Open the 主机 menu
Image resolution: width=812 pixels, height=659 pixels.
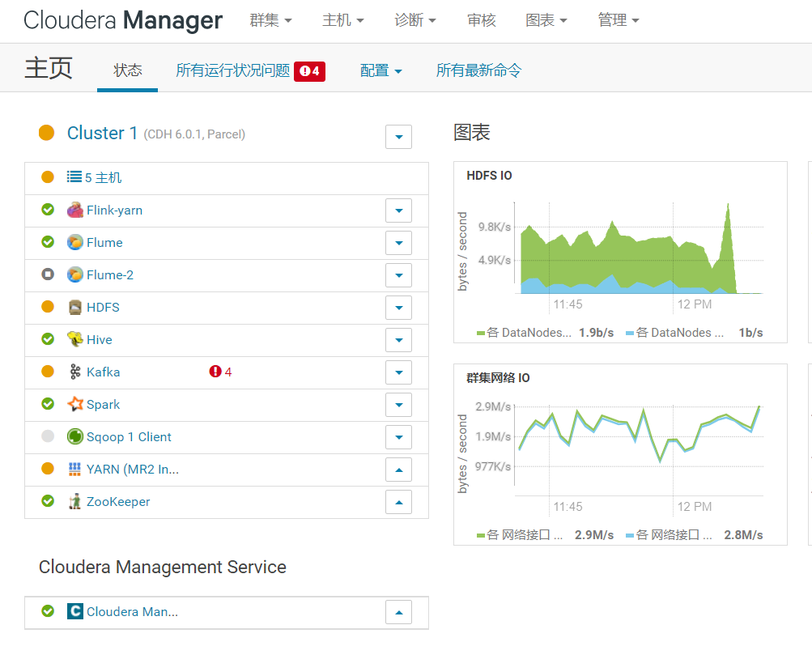click(343, 20)
